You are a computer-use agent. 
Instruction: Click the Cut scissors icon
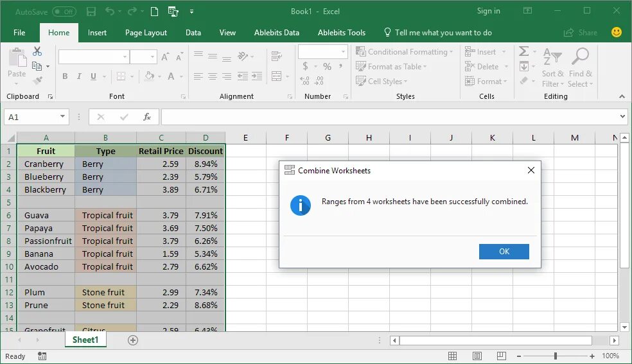click(37, 51)
